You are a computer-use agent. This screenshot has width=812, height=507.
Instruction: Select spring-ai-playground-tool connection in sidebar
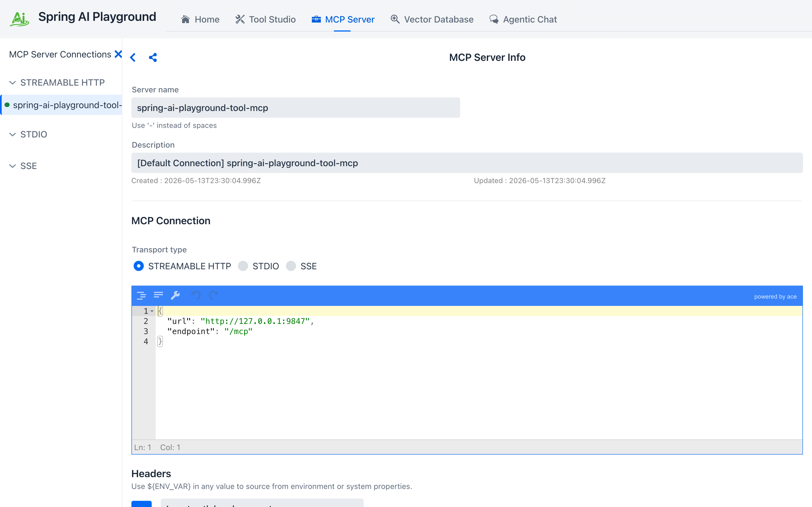click(x=62, y=105)
